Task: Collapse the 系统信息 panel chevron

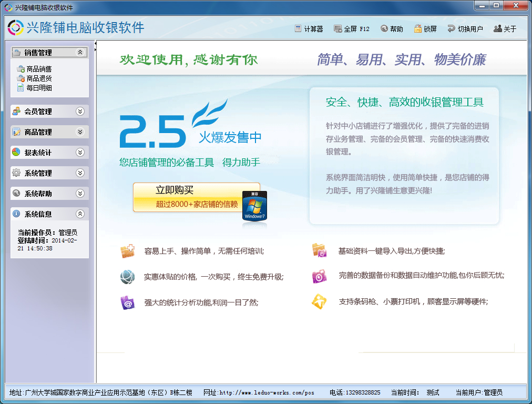Action: [80, 214]
